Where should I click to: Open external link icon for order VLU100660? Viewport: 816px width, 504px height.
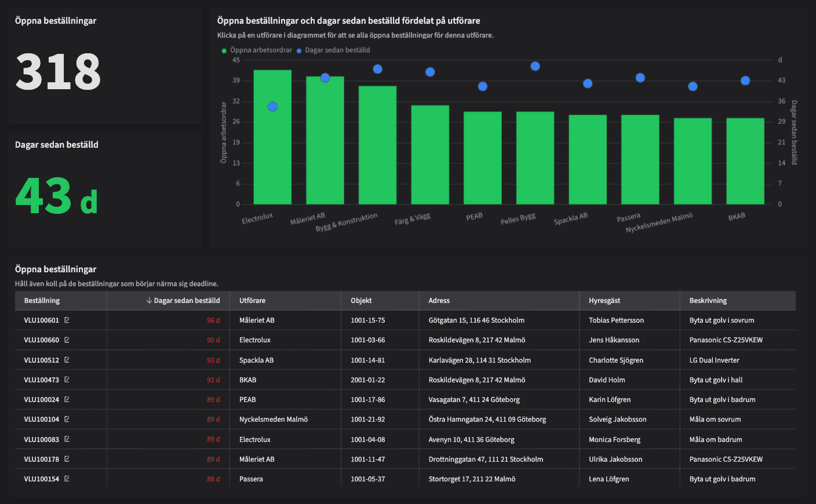[x=67, y=340]
